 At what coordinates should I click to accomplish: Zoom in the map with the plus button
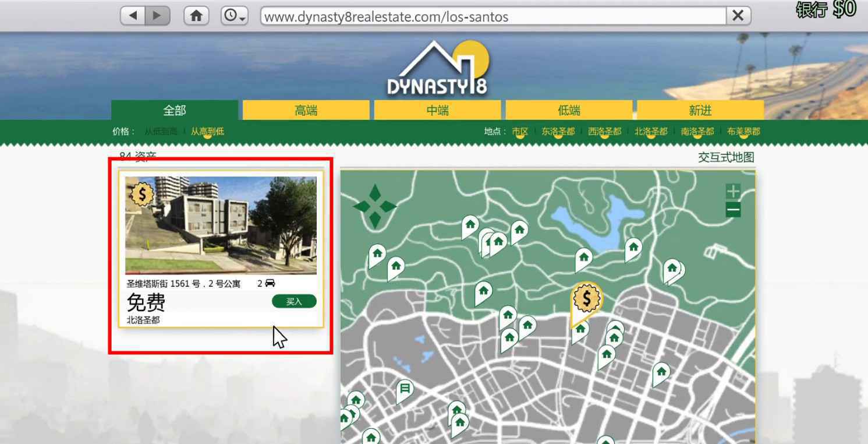(734, 191)
